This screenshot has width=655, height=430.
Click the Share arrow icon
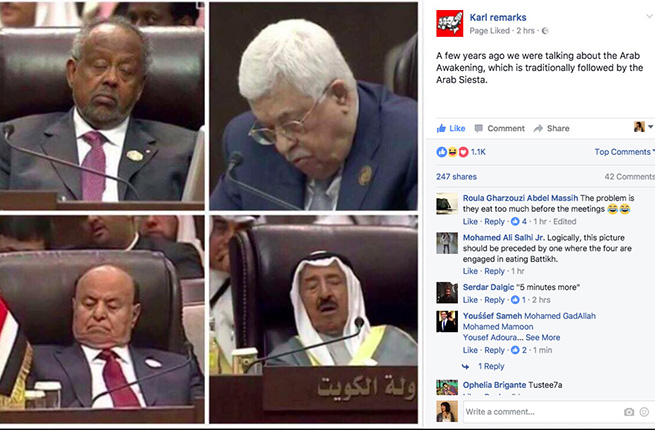click(538, 128)
